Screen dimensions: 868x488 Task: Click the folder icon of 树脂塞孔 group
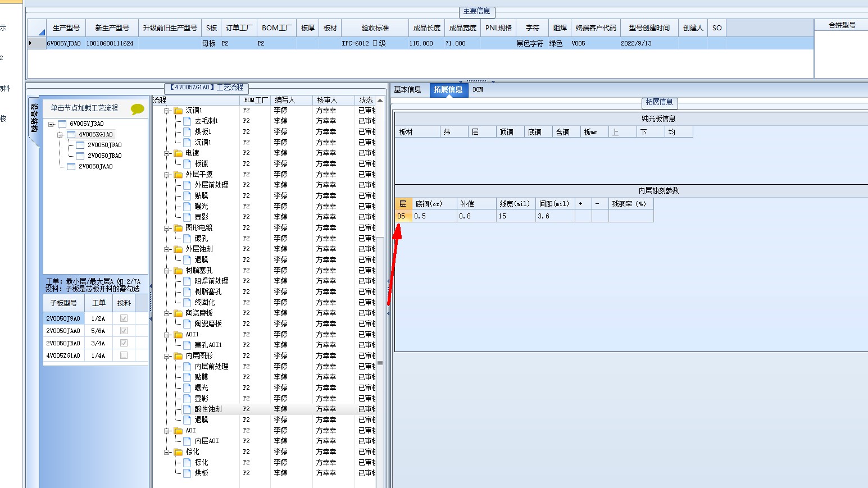pos(178,271)
